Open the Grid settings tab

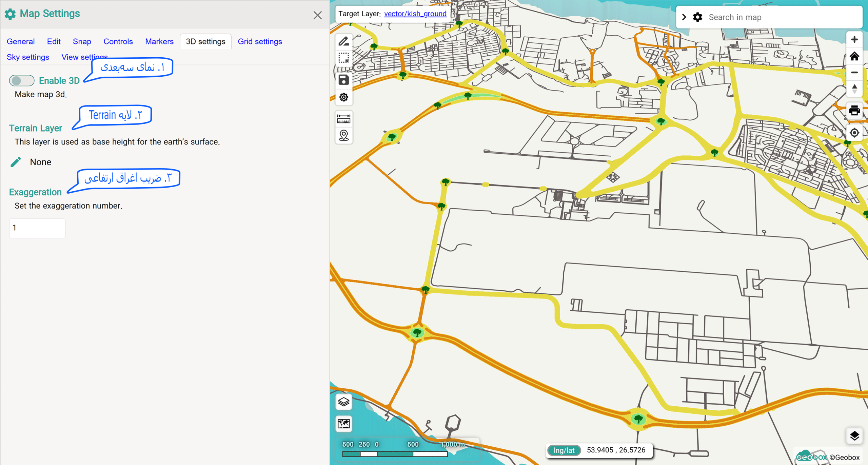tap(260, 41)
